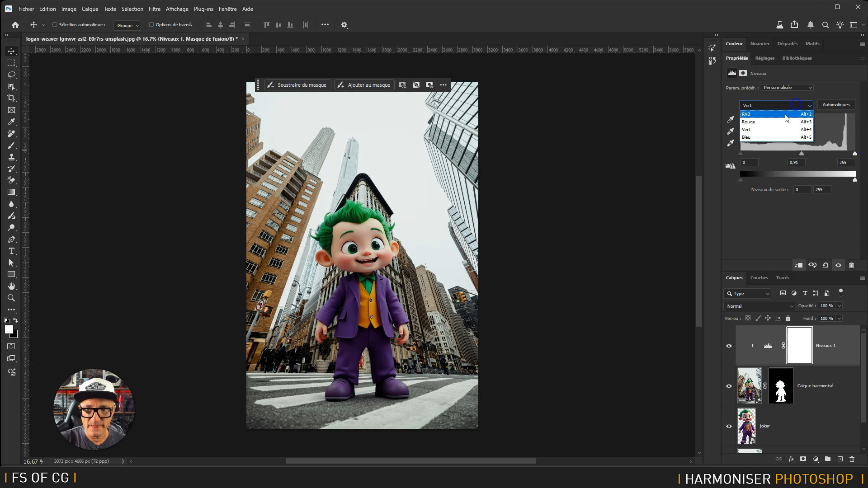The width and height of the screenshot is (868, 488).
Task: Click the Clone Stamp tool
Action: (12, 157)
